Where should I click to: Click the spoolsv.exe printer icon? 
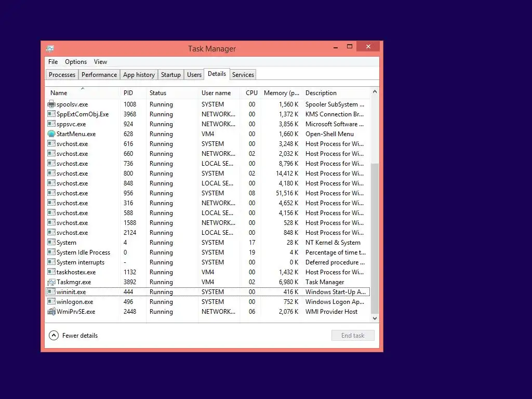tap(51, 104)
